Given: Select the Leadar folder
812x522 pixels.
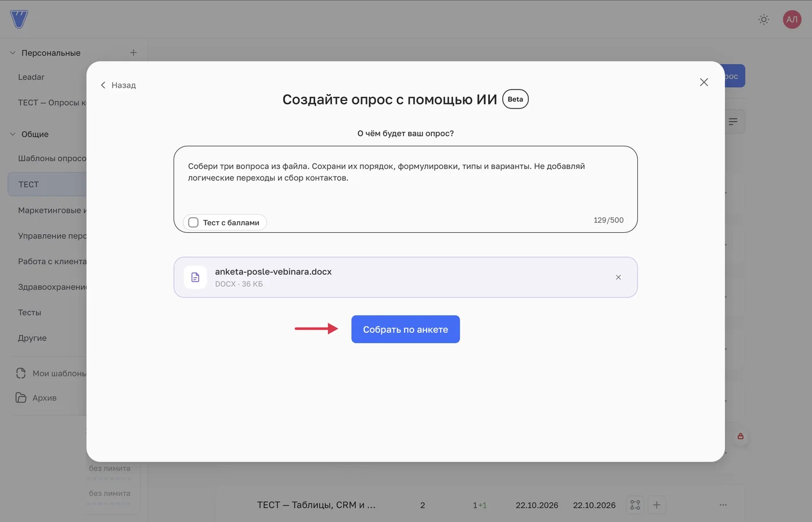Looking at the screenshot, I should 31,77.
